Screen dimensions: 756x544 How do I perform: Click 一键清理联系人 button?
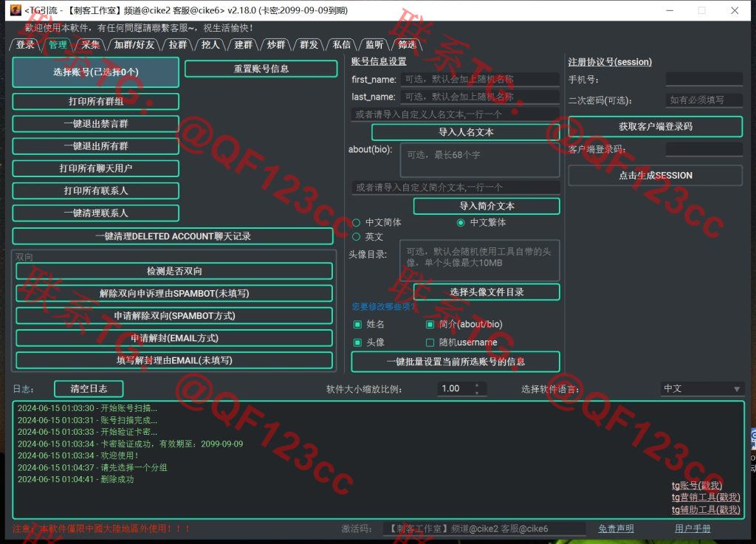click(96, 213)
